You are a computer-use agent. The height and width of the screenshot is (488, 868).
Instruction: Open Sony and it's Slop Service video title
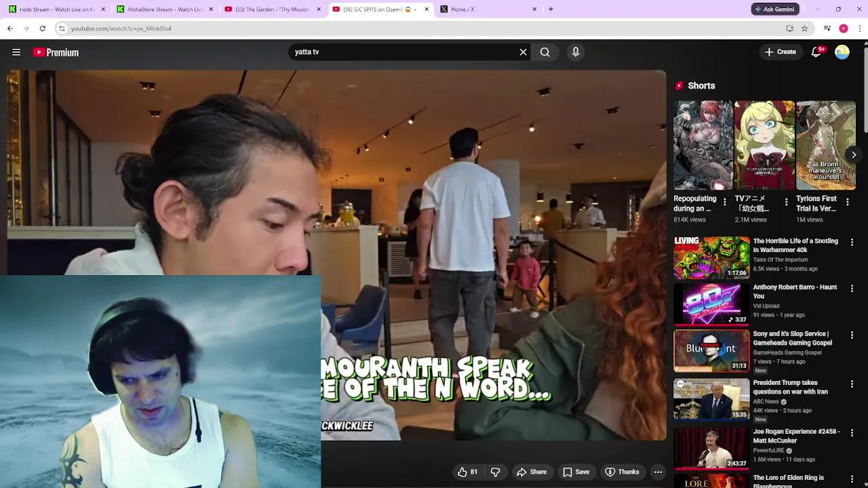[793, 338]
